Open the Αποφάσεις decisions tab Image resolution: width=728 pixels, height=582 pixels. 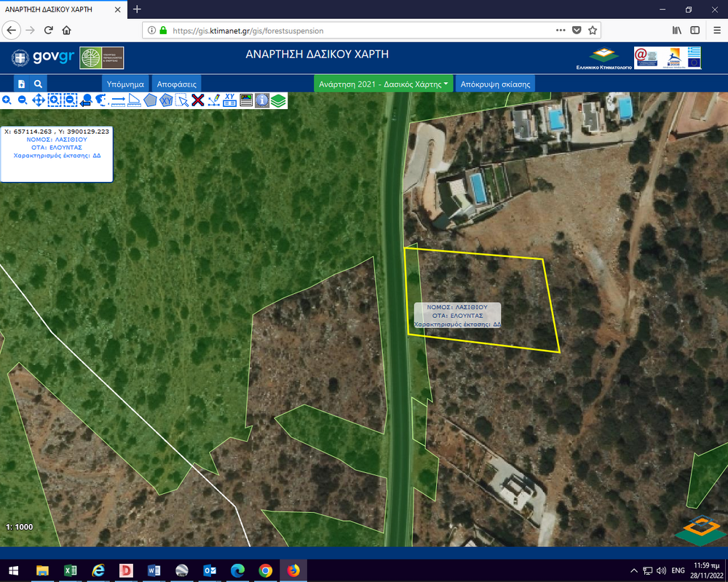[177, 84]
